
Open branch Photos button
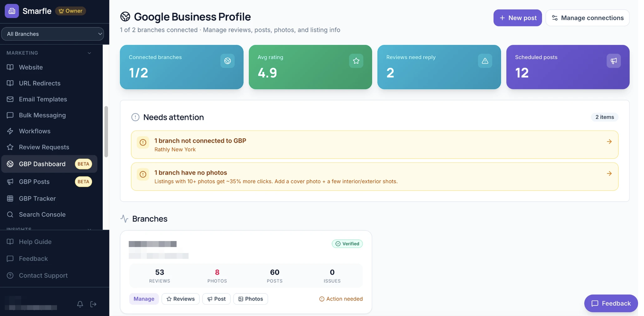[x=250, y=299]
